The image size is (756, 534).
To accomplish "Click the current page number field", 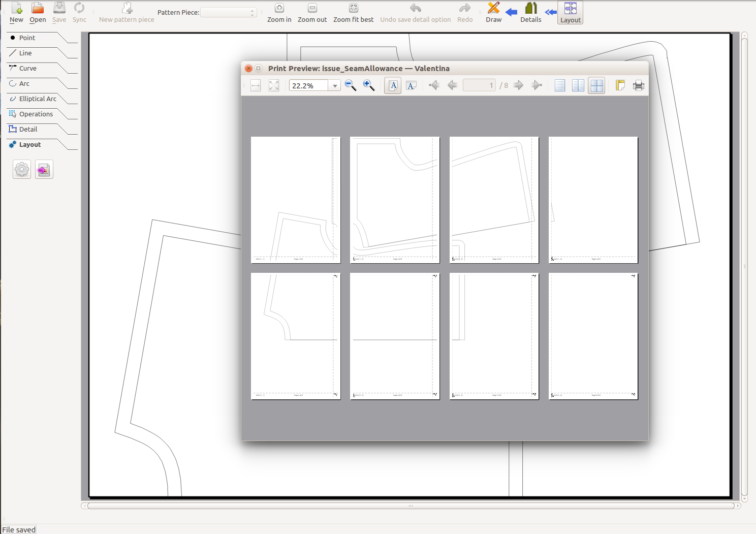I will (479, 85).
